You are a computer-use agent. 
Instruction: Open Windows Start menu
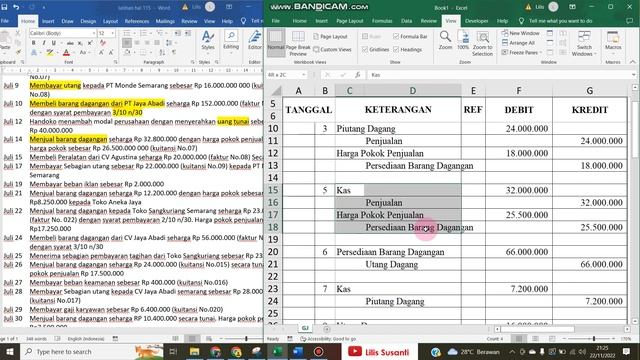coord(10,351)
